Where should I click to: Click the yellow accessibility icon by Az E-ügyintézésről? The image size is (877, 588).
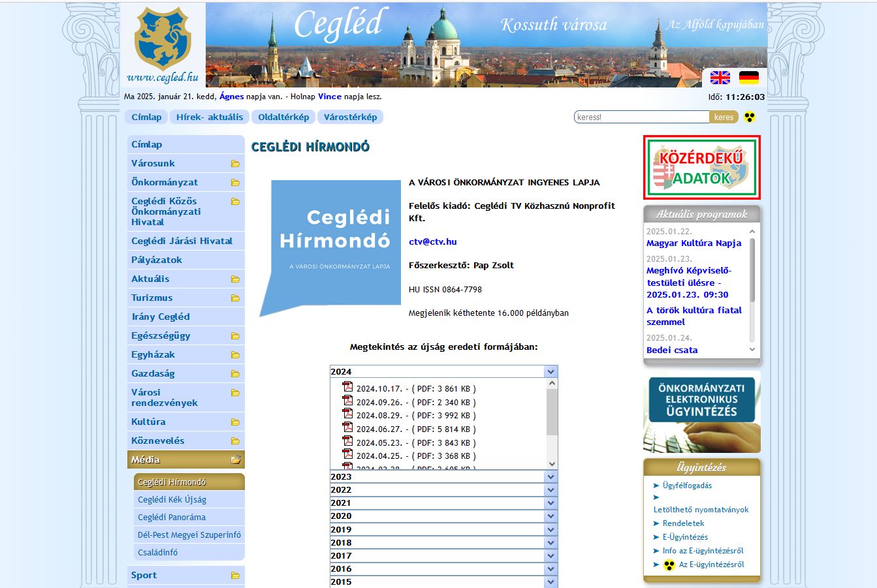[x=669, y=565]
